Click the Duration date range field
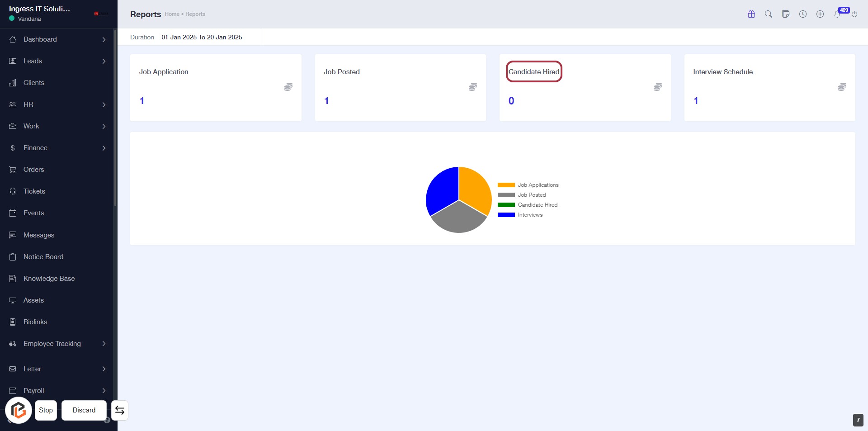Screen dimensions: 868x431 202,37
